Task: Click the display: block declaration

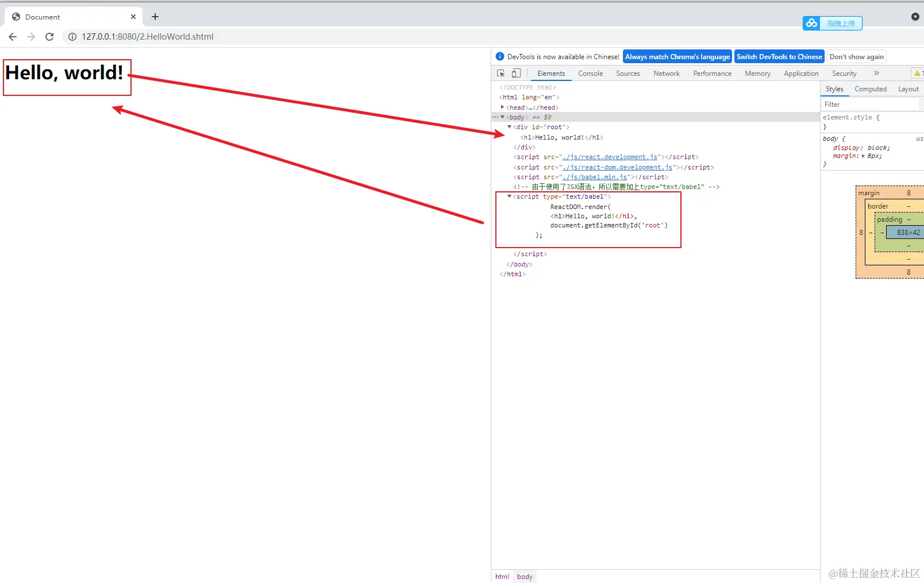Action: [861, 148]
